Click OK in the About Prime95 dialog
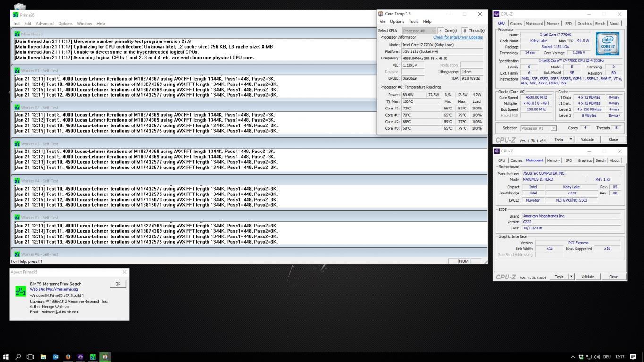 click(118, 284)
